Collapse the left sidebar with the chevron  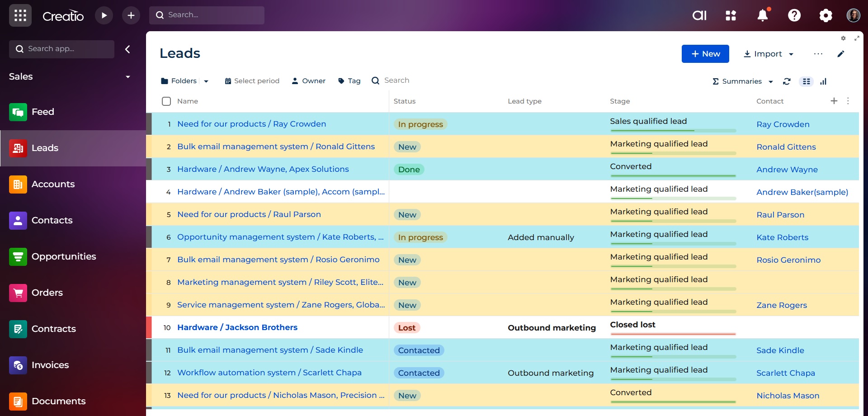coord(127,49)
